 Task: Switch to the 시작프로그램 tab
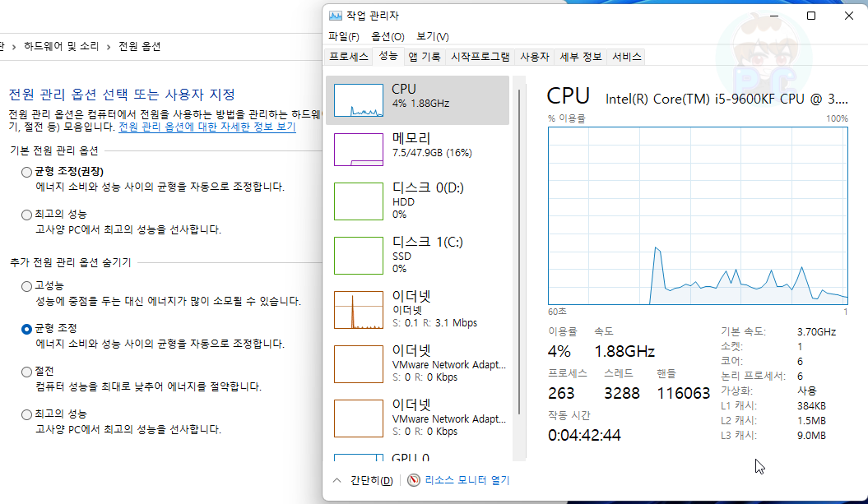(x=480, y=57)
